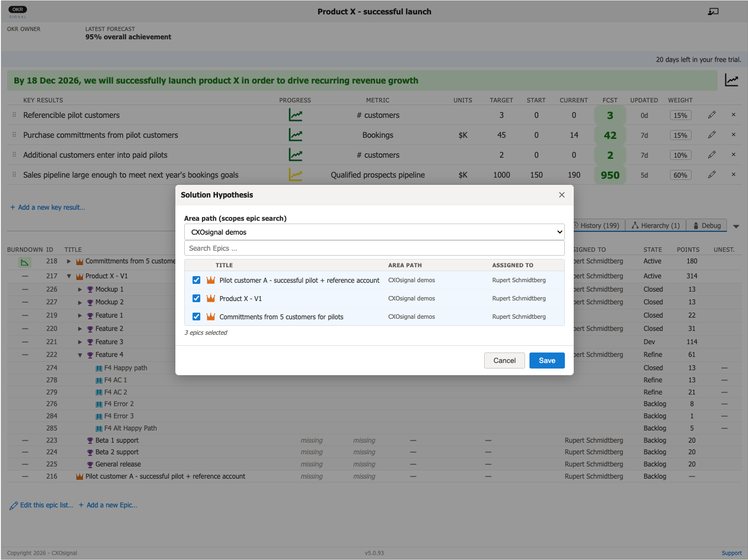Viewport: 748px width, 560px height.
Task: Click story icon beside F4 Happy path
Action: coord(99,369)
